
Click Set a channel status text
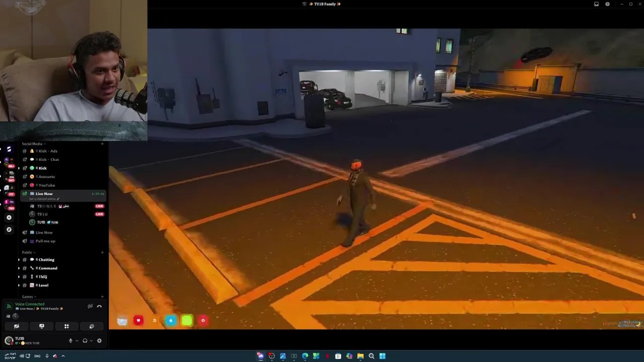tap(43, 199)
